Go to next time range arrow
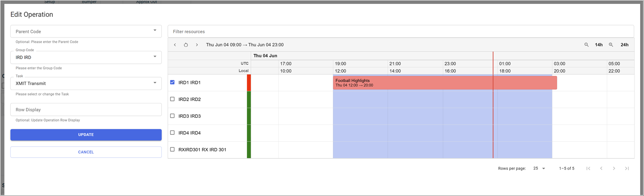This screenshot has width=644, height=196. pyautogui.click(x=197, y=45)
